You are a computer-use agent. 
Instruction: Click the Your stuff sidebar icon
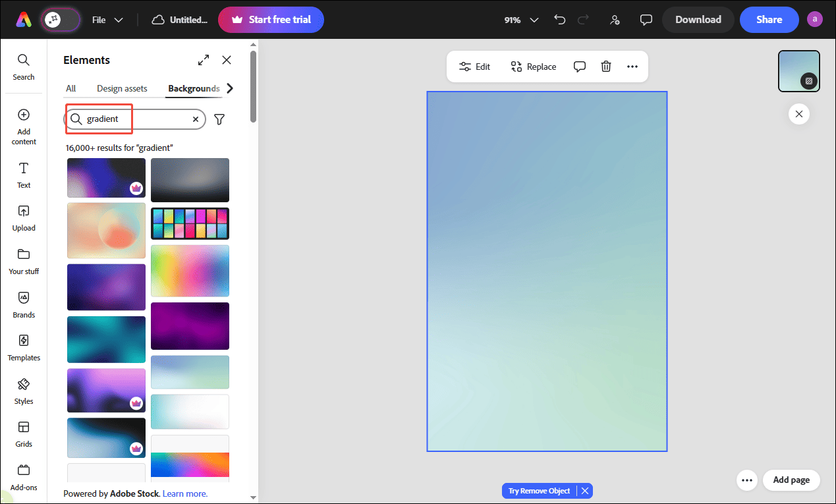click(24, 261)
